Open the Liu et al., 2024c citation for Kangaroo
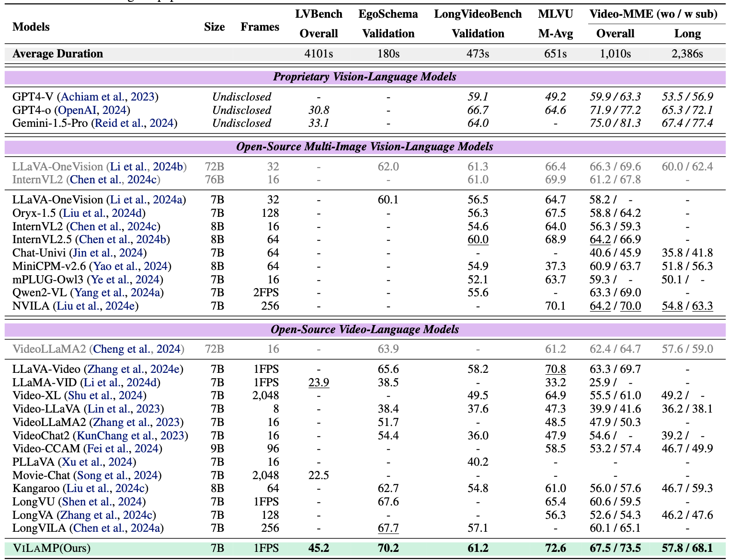Image resolution: width=729 pixels, height=560 pixels. 105,488
